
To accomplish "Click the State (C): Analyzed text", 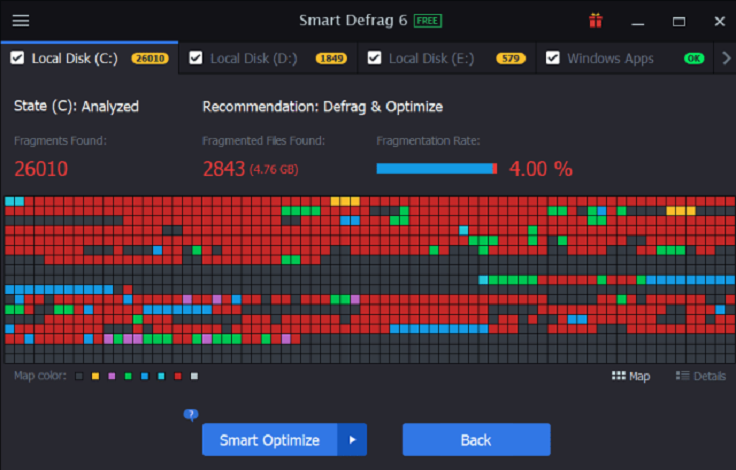I will click(76, 107).
